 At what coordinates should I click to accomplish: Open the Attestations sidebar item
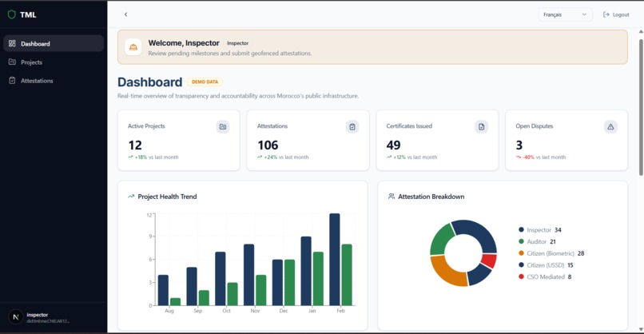tap(54, 81)
